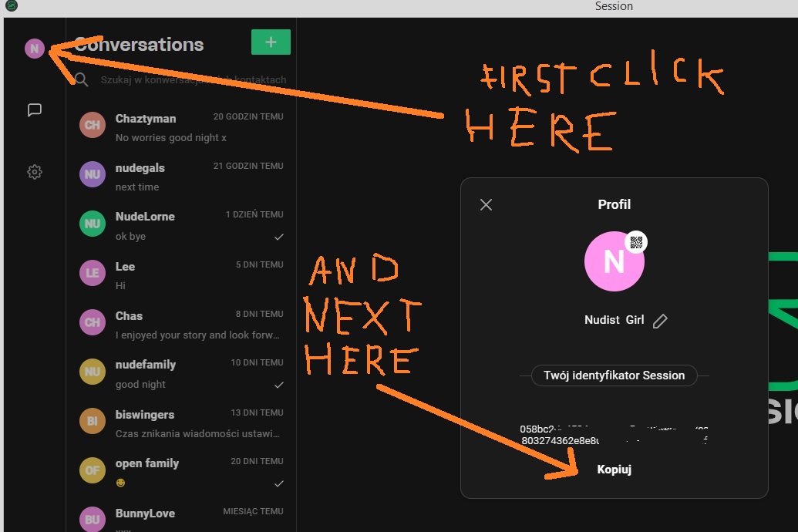Click Kopiuj to copy Session ID
This screenshot has width=798, height=532.
[x=614, y=470]
